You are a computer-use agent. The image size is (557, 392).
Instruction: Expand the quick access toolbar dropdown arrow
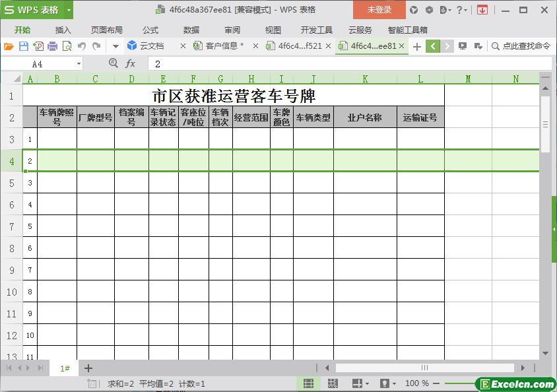pos(115,46)
